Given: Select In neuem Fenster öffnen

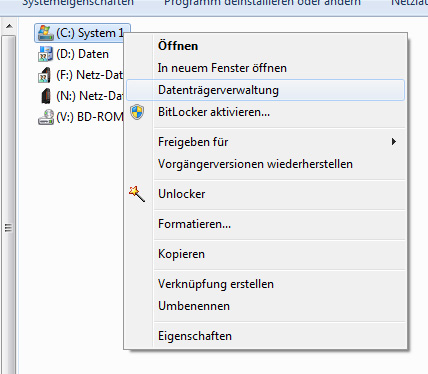Looking at the screenshot, I should coord(222,68).
